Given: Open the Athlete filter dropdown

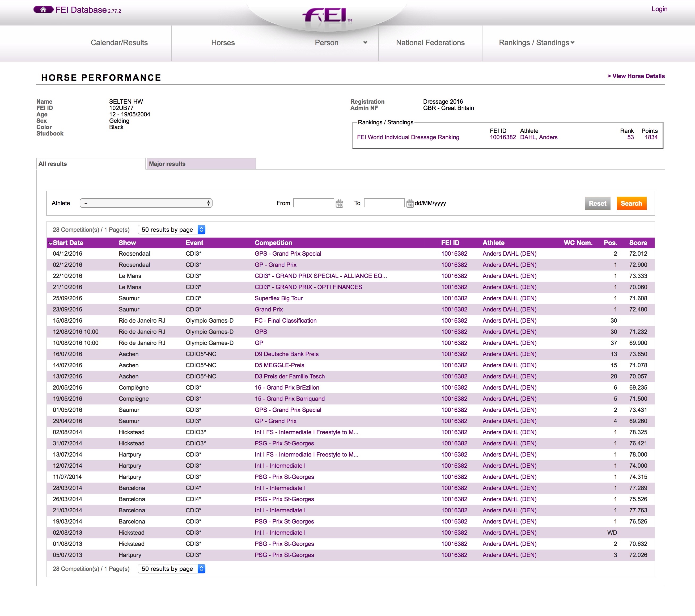Looking at the screenshot, I should [x=146, y=203].
